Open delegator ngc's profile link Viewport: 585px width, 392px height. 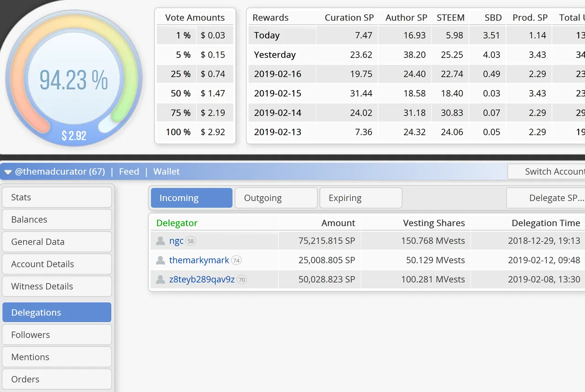176,241
